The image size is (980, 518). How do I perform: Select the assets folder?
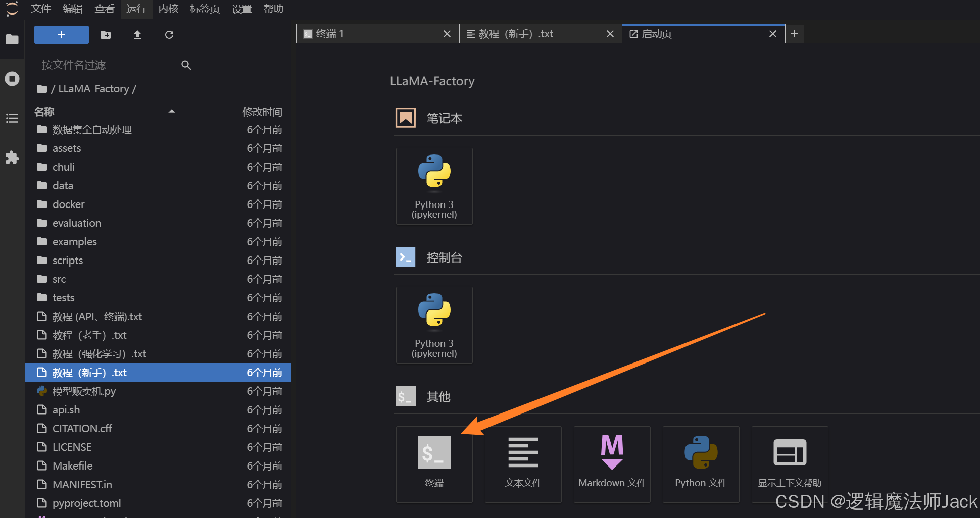pyautogui.click(x=158, y=148)
